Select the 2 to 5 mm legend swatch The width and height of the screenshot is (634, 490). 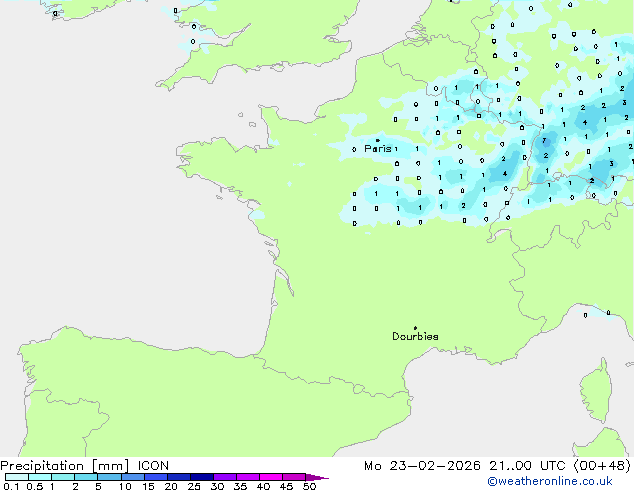coord(86,477)
